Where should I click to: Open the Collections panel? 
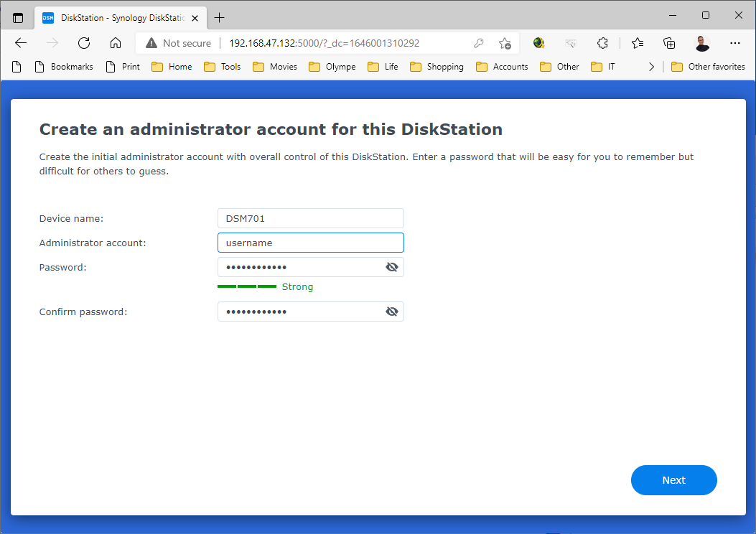point(669,43)
